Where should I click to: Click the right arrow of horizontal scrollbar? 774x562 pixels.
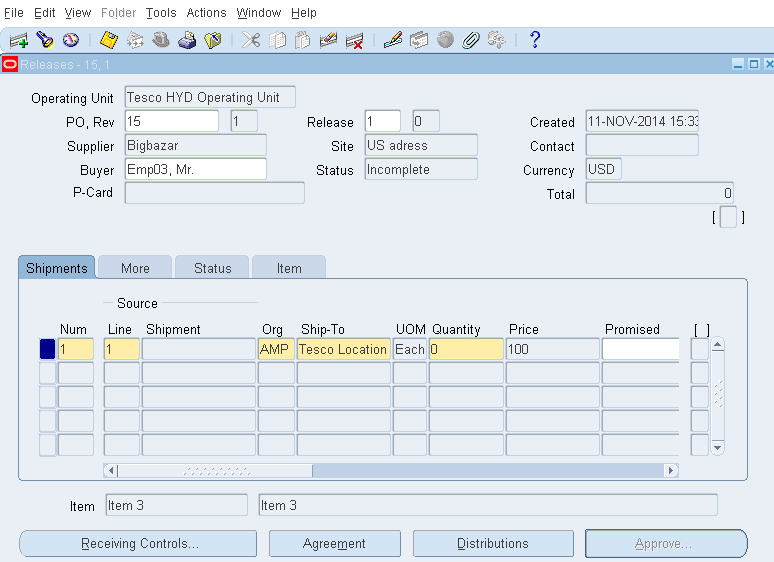[671, 470]
